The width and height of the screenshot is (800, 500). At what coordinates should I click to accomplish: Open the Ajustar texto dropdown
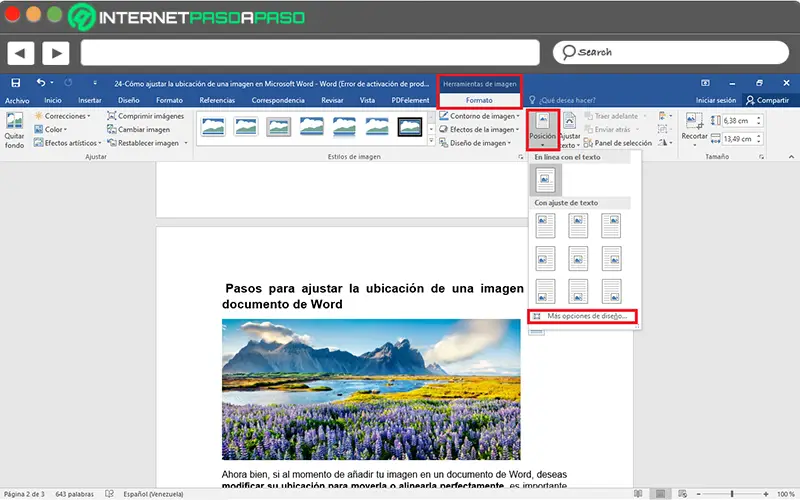pos(569,131)
